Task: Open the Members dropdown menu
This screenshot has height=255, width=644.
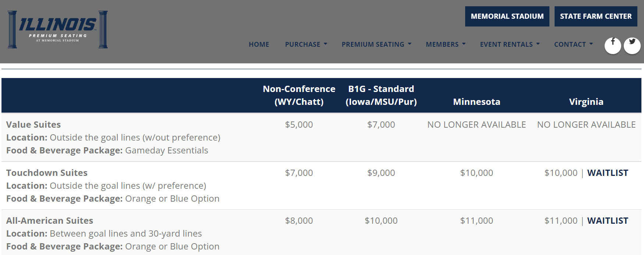Action: (445, 44)
